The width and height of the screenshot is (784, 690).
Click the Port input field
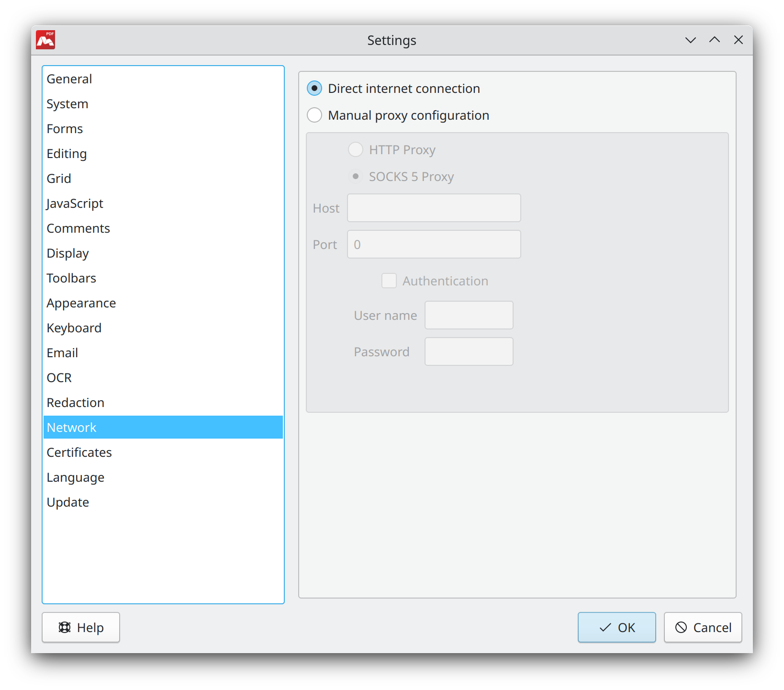pos(434,244)
